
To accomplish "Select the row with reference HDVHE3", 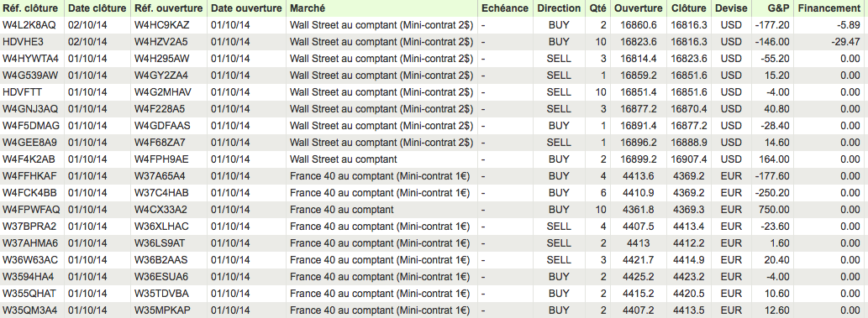I will point(434,42).
